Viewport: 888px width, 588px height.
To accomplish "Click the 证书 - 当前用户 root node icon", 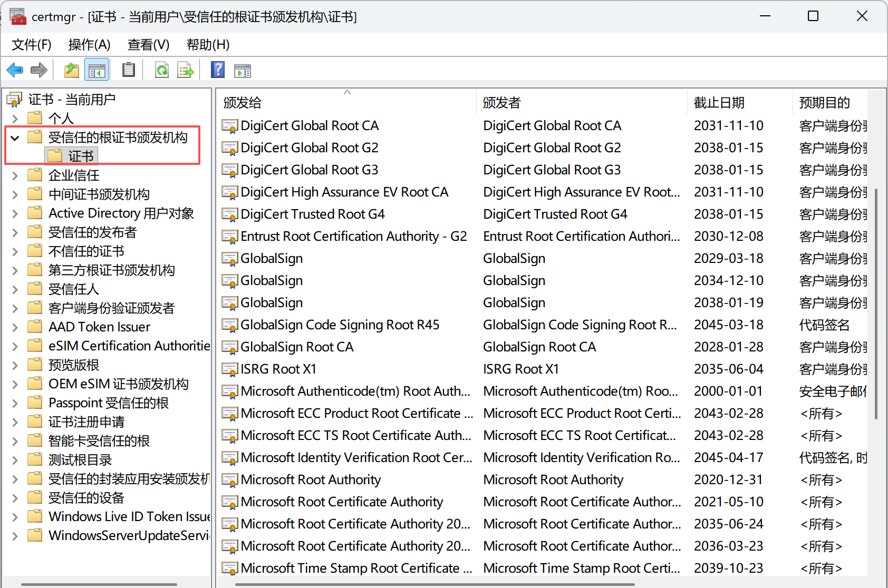I will (x=14, y=99).
